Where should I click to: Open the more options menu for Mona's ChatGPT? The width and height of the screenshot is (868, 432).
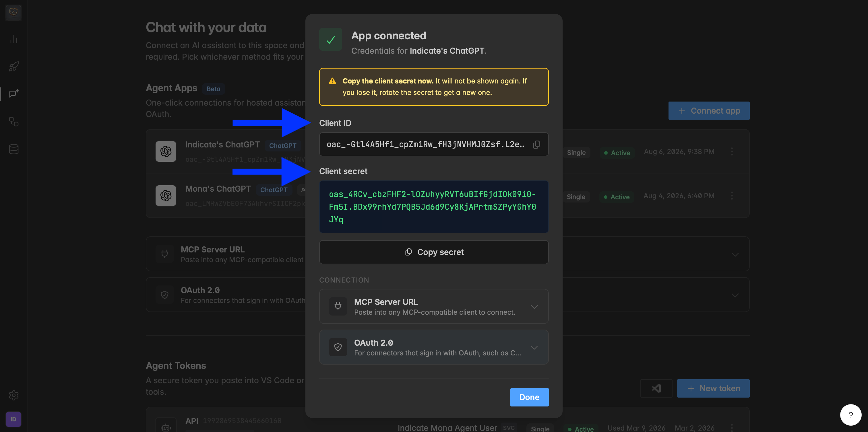point(732,196)
